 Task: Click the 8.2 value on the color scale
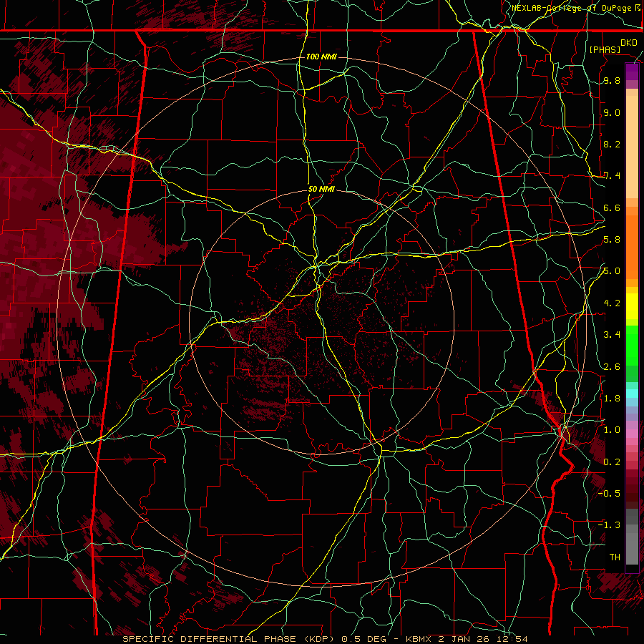tap(612, 144)
